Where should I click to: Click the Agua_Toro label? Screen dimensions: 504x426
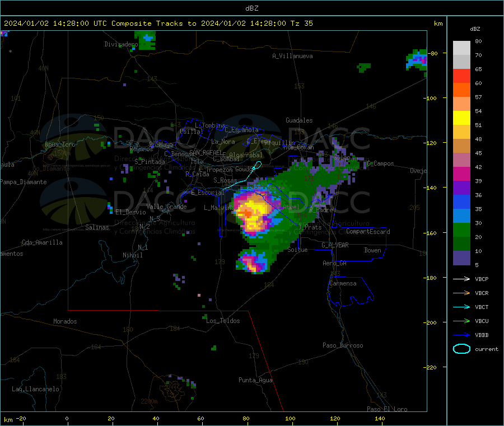point(60,144)
